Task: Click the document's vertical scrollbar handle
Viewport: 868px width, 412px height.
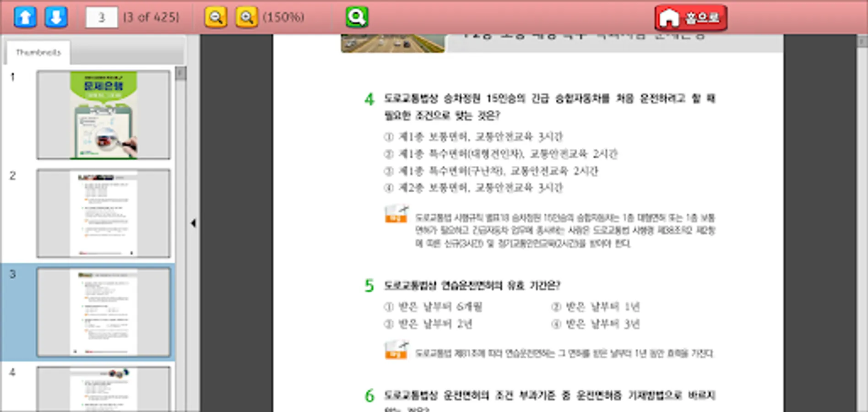Action: (862, 42)
